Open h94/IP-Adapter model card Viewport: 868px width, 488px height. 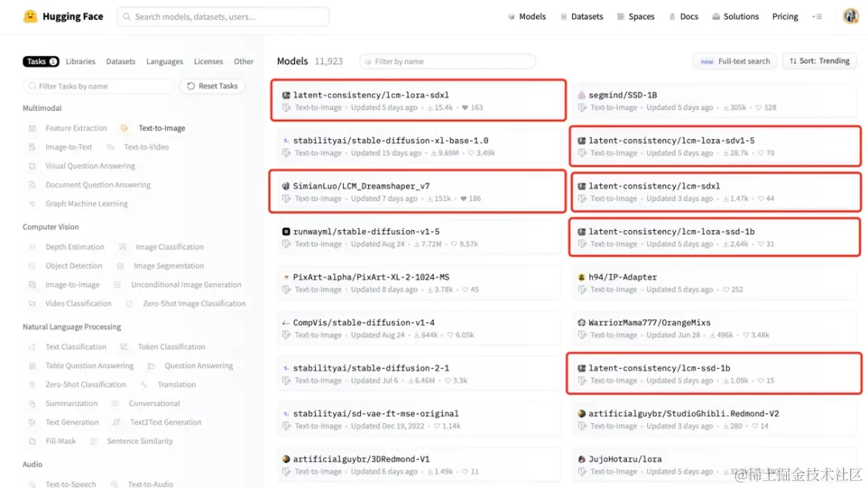[x=714, y=282]
